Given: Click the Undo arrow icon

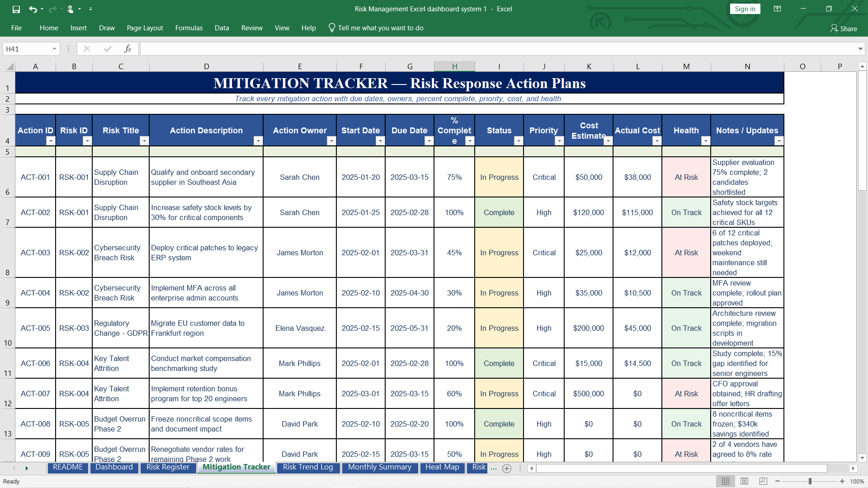Looking at the screenshot, I should [33, 9].
